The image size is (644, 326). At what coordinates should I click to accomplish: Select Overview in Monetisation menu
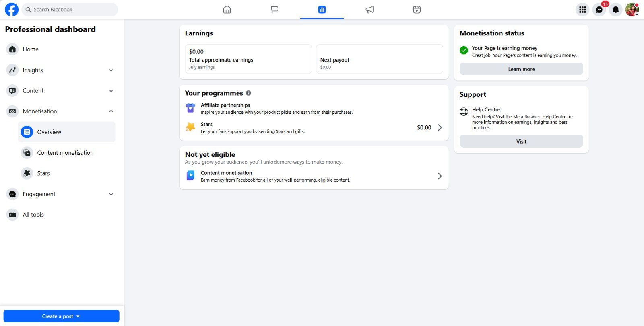[67, 132]
